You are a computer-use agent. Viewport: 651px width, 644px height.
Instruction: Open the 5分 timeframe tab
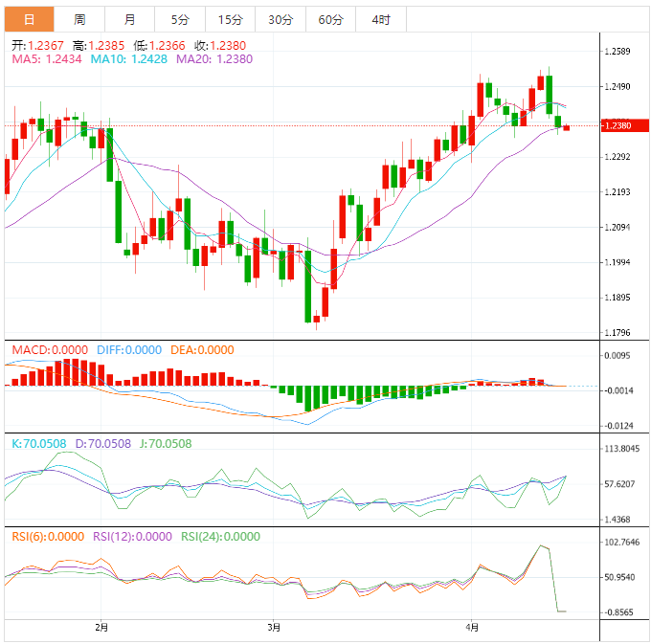(x=179, y=19)
